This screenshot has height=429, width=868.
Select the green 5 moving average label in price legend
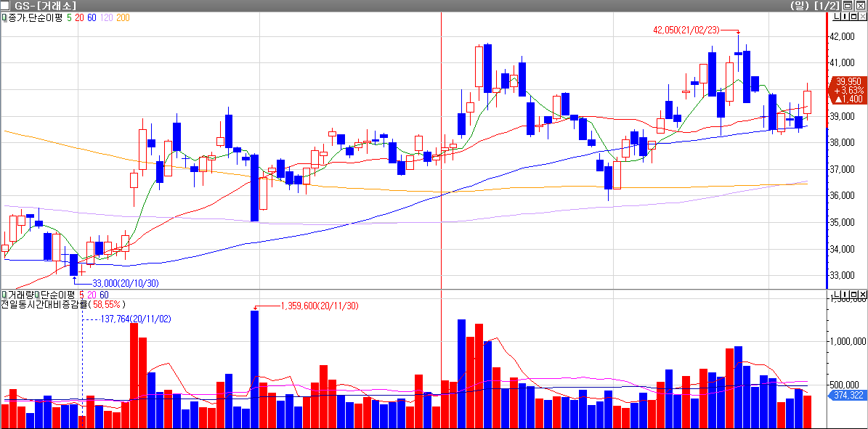(69, 17)
